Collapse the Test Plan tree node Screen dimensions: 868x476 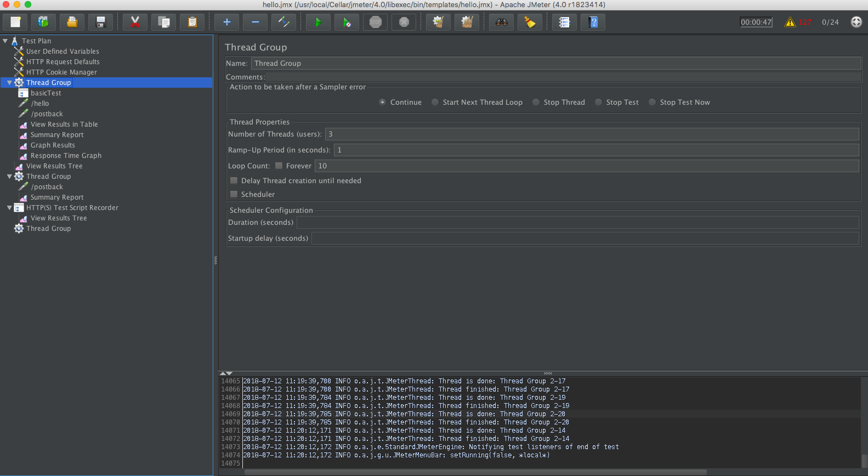pos(5,41)
